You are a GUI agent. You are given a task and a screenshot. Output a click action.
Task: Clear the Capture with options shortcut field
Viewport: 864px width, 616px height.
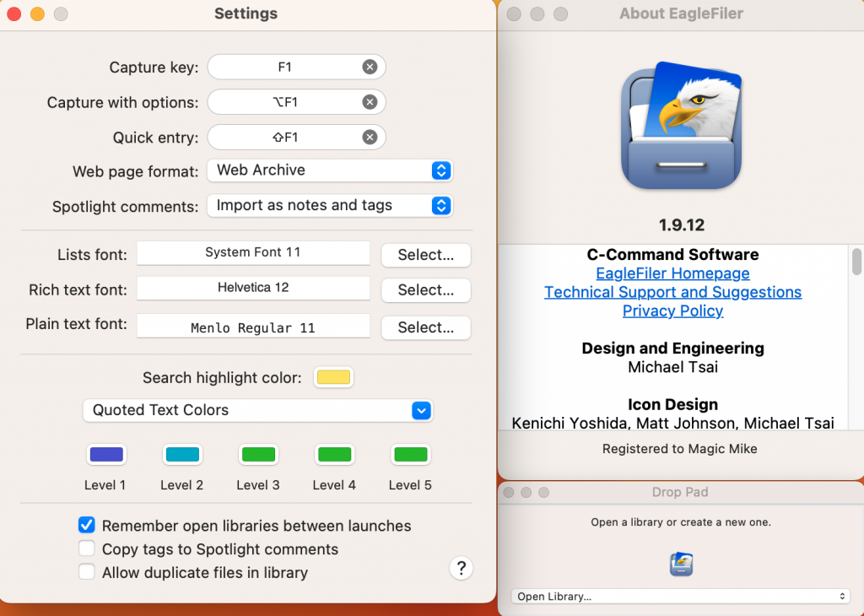click(x=370, y=101)
